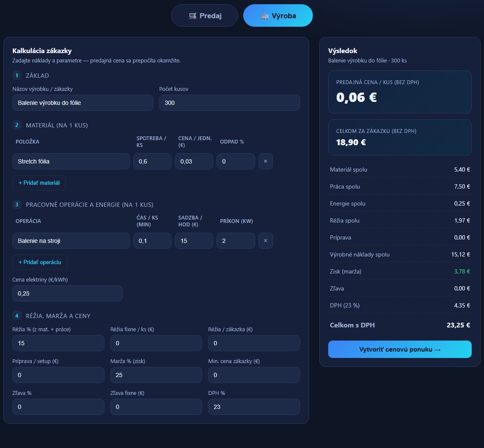Click the DPH % input field
Screen dimensions: 484x448
[254, 407]
